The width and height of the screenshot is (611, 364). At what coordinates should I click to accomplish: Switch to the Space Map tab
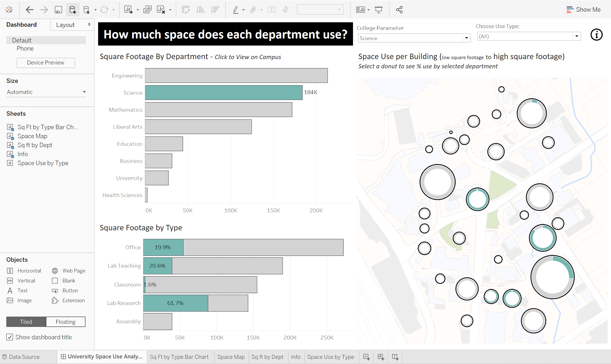coord(231,357)
